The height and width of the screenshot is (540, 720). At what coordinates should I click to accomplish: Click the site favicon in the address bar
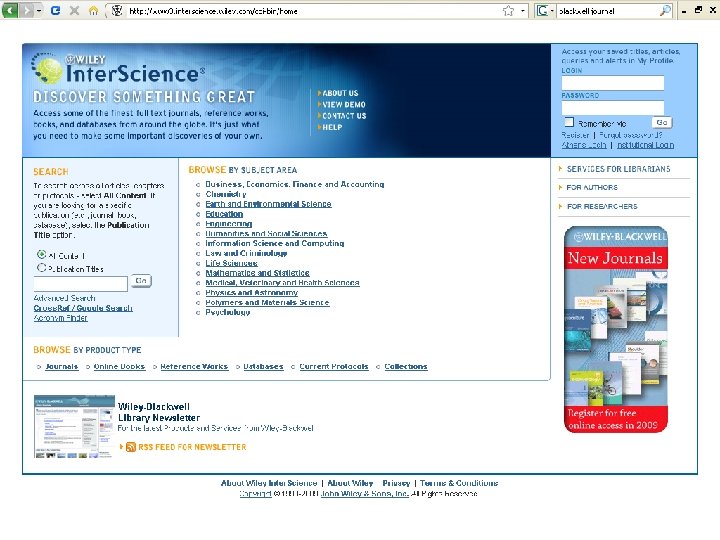[x=117, y=11]
